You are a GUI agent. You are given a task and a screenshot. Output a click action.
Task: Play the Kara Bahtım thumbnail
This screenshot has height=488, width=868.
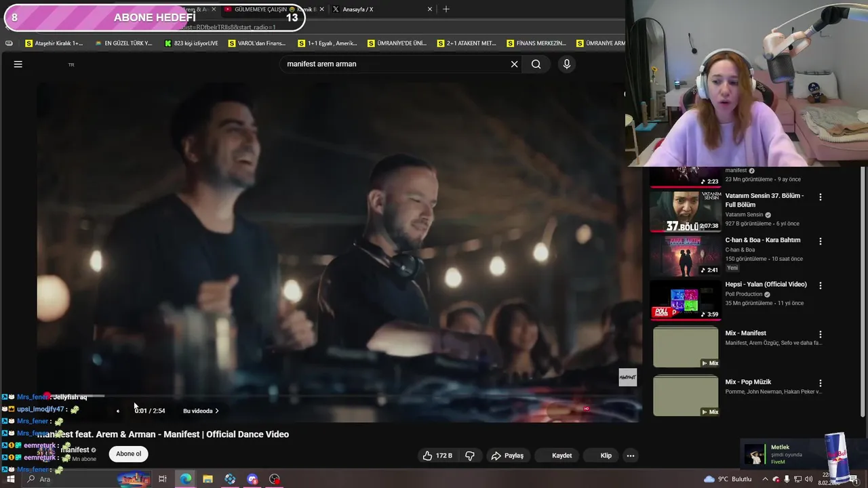click(686, 256)
